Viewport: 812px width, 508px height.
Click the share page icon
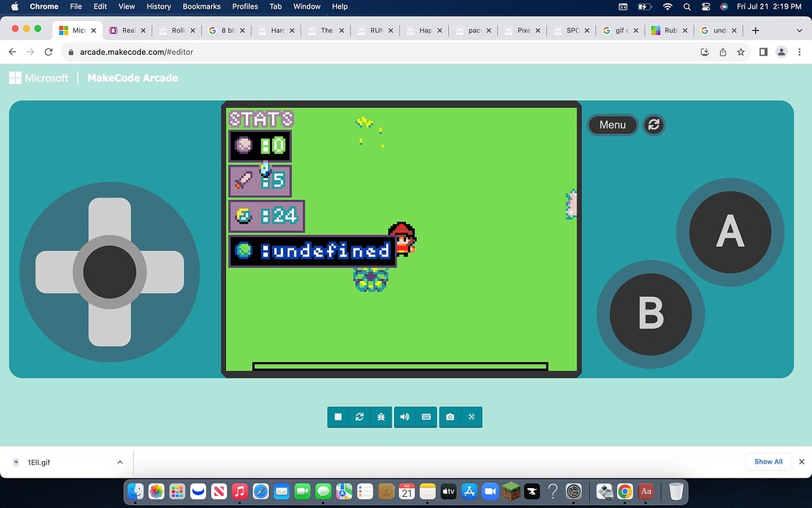tap(723, 52)
